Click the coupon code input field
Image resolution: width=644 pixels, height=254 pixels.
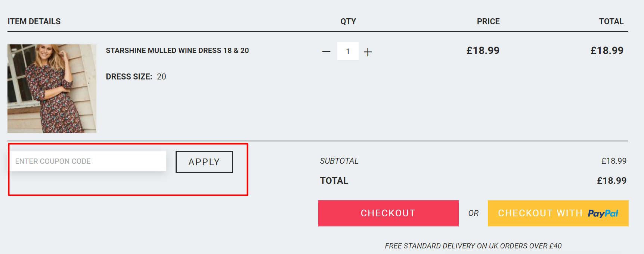point(88,161)
